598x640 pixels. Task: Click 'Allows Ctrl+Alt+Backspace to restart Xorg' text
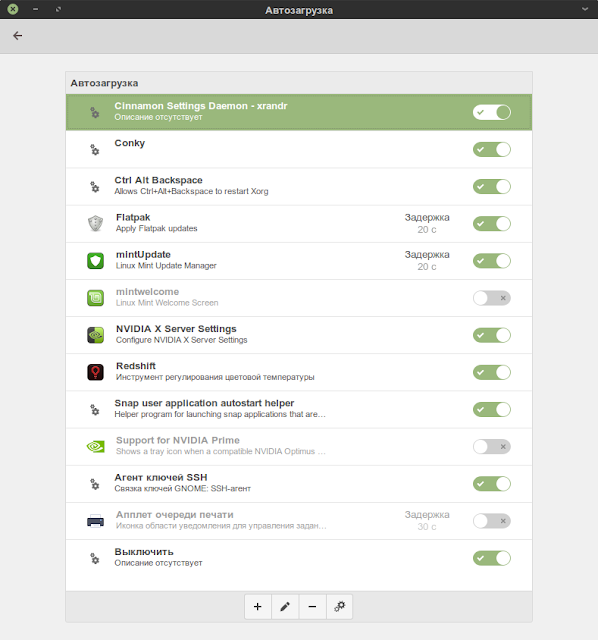[191, 191]
